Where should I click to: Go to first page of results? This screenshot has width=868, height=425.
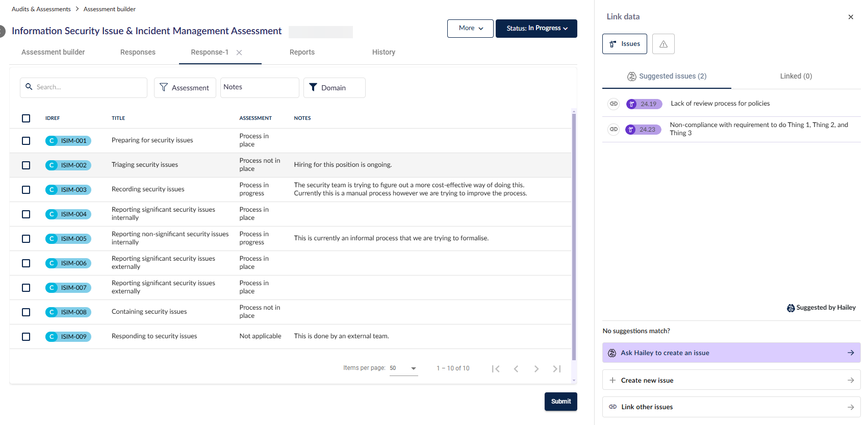tap(496, 369)
